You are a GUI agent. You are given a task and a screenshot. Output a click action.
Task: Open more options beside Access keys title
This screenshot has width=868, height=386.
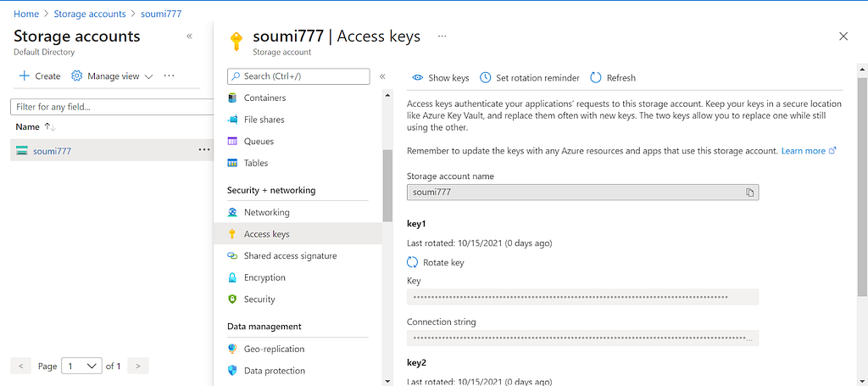click(x=442, y=36)
